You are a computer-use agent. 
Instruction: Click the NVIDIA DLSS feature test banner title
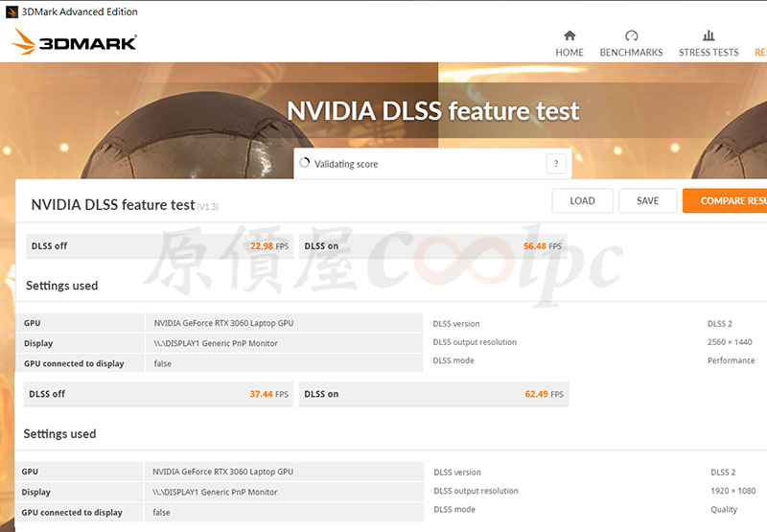click(x=433, y=111)
